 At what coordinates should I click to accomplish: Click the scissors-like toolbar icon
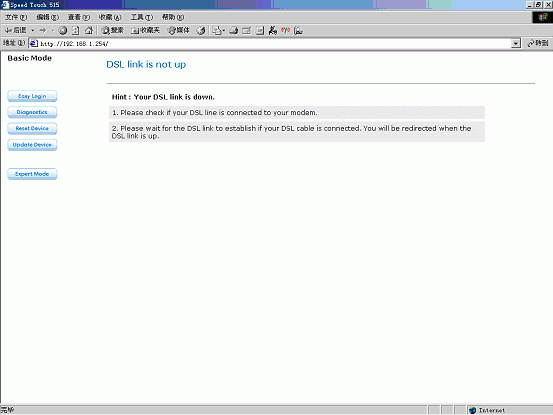coord(273,31)
